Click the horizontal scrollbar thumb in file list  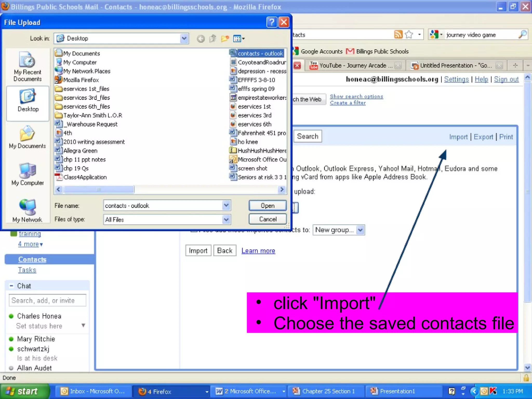(99, 189)
